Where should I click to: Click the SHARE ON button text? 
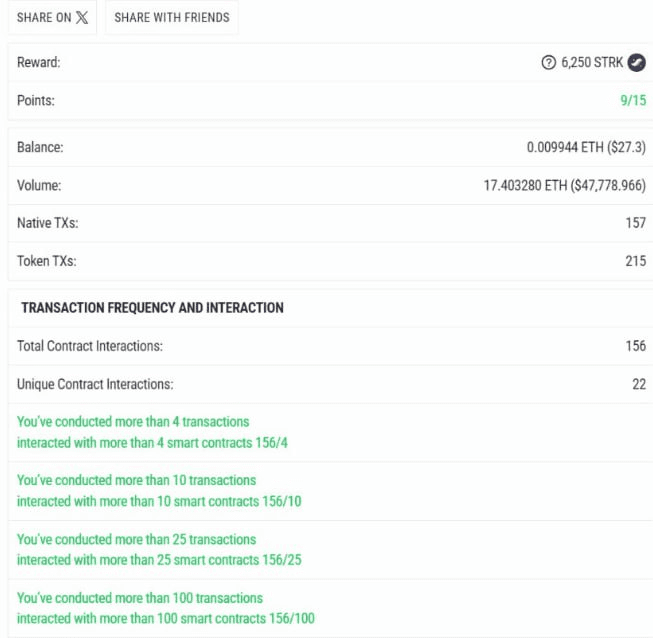(44, 17)
